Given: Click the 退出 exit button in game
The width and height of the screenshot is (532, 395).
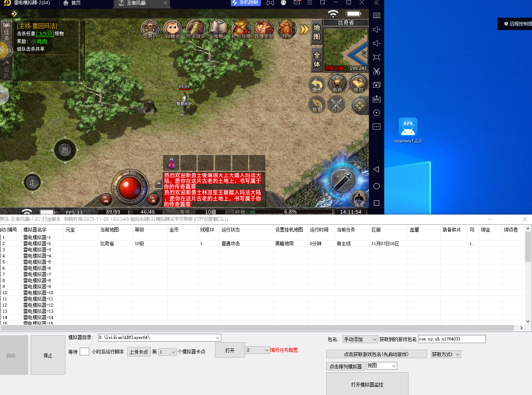Looking at the screenshot, I should tap(317, 84).
